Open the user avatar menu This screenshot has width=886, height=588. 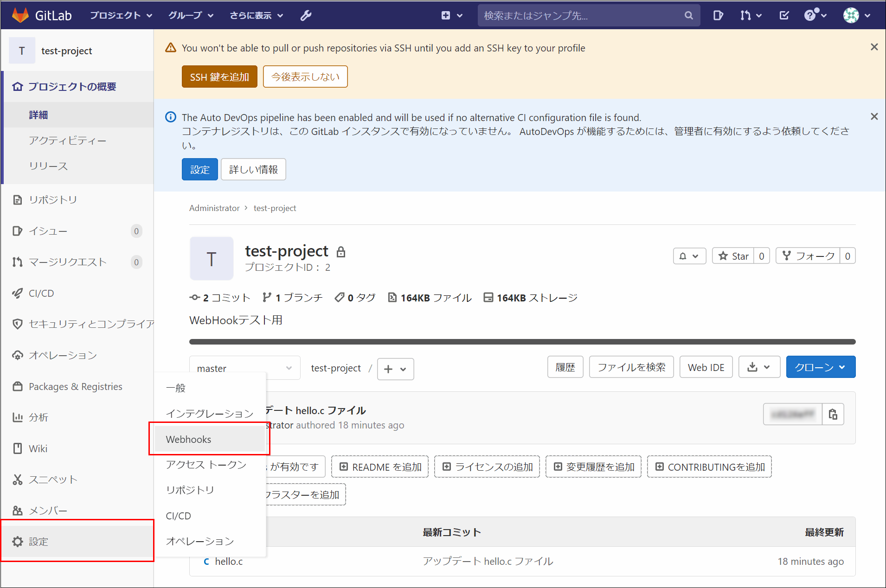[x=856, y=15]
